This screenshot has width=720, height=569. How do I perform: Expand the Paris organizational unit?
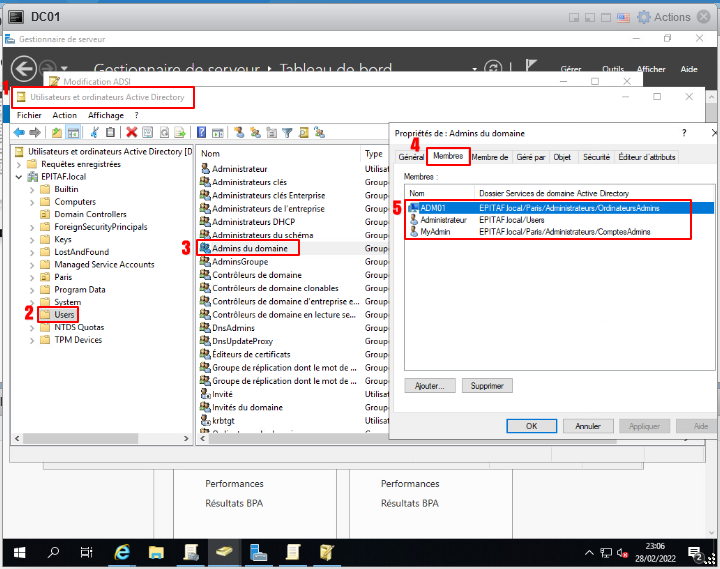pos(32,277)
